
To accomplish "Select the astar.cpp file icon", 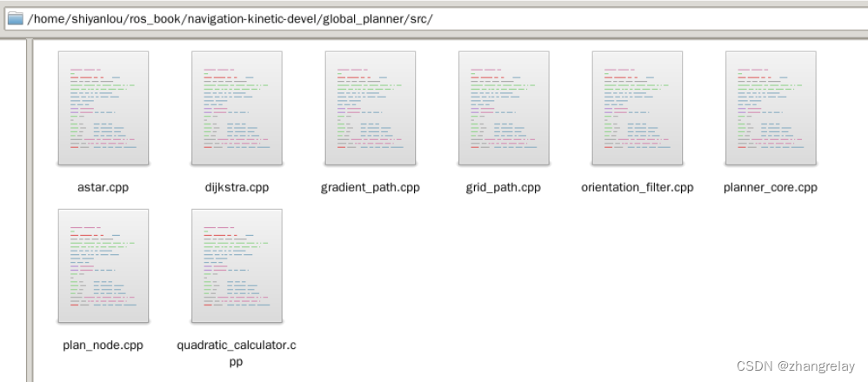I will [103, 108].
